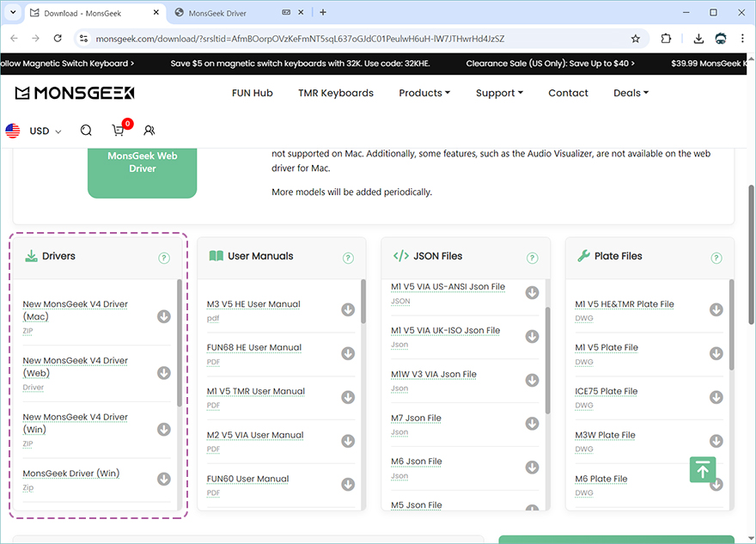
Task: Download M3W Plate File
Action: 716,441
